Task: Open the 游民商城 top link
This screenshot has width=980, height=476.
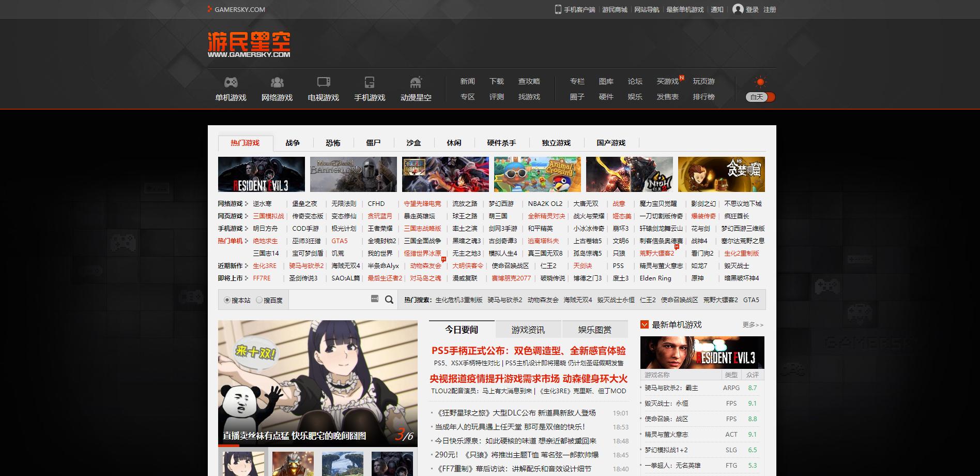Action: [x=615, y=9]
